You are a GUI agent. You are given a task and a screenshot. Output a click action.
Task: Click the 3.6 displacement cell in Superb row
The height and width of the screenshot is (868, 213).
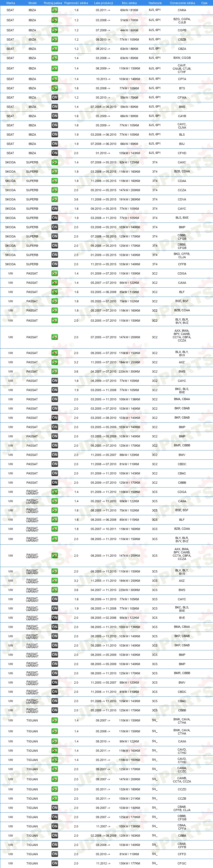(x=76, y=199)
